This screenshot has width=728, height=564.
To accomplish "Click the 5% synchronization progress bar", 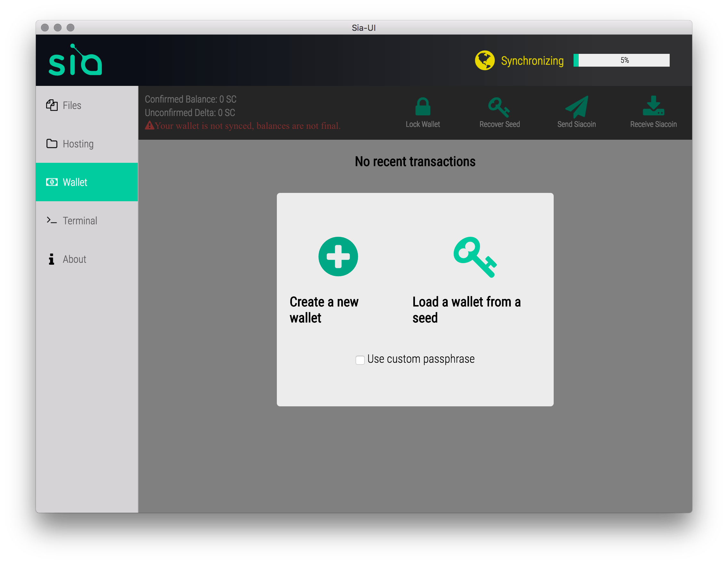I will [621, 60].
